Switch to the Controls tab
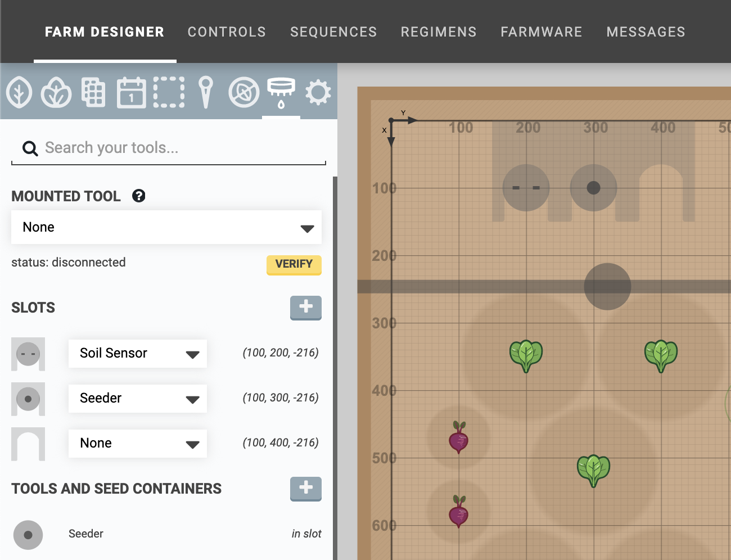Viewport: 731px width, 560px height. pos(227,32)
